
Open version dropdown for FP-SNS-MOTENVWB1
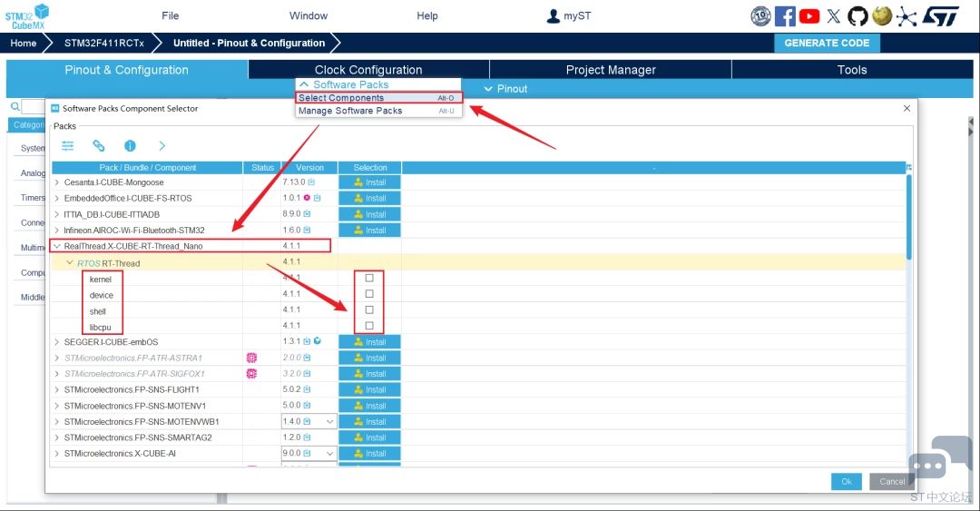pyautogui.click(x=329, y=421)
